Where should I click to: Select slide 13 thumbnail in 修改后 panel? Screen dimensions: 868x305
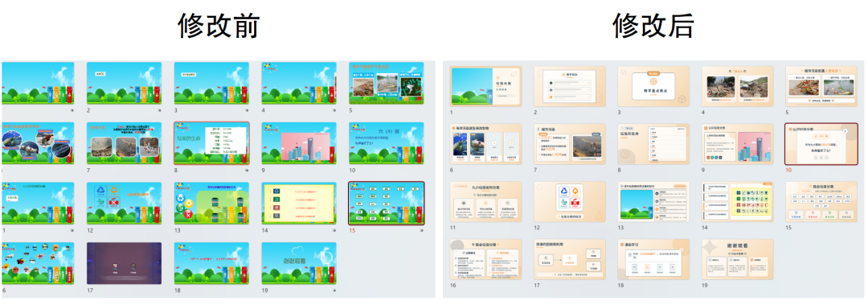click(x=653, y=201)
